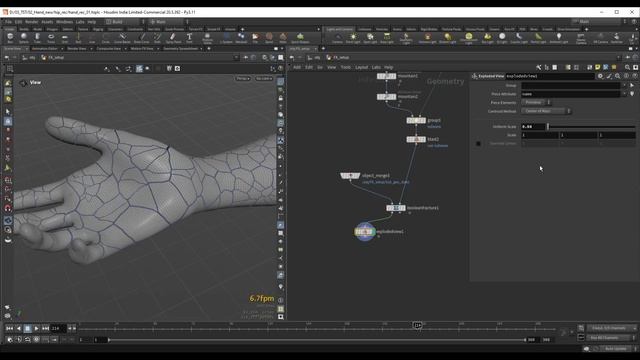The image size is (640, 360).
Task: Click the booleanfracture1 node
Action: 396,208
